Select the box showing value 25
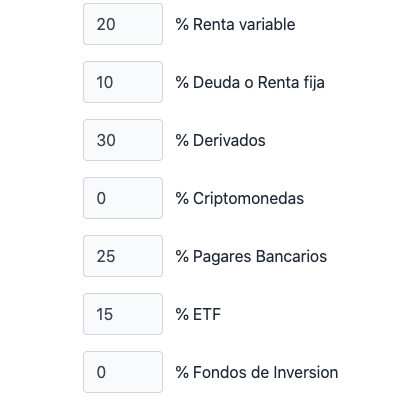 (x=123, y=256)
